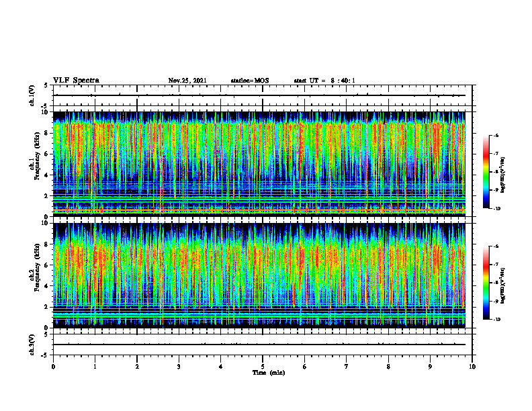Screen dimensions: 532x411
Task: Click the 'station=MOS' label
Action: pyautogui.click(x=250, y=81)
